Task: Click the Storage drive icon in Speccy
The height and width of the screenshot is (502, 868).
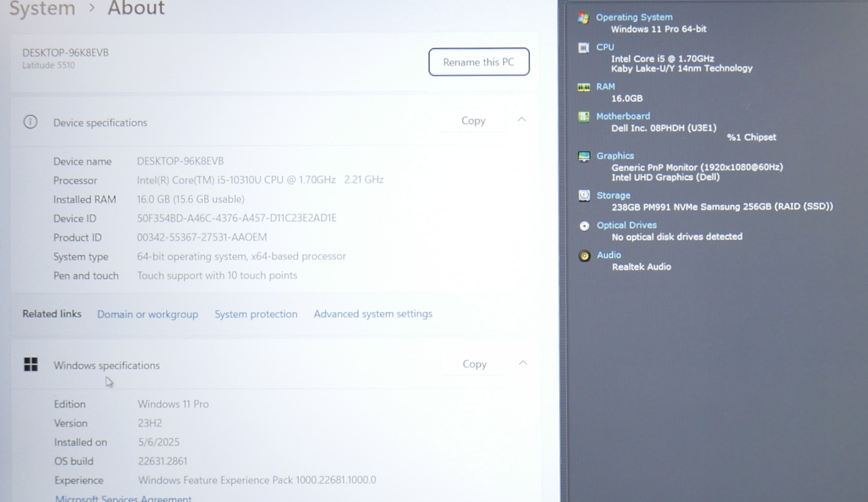Action: [584, 195]
